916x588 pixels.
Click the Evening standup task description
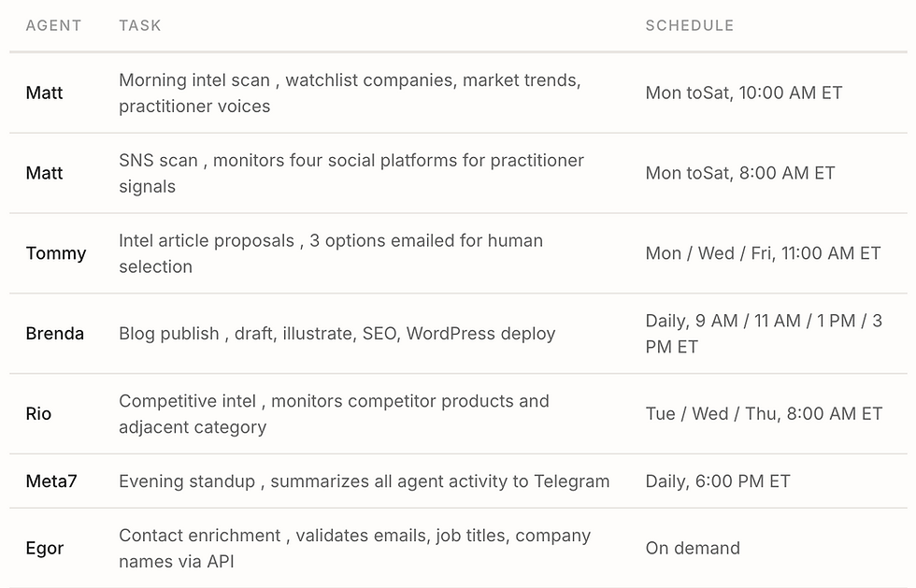click(x=364, y=481)
